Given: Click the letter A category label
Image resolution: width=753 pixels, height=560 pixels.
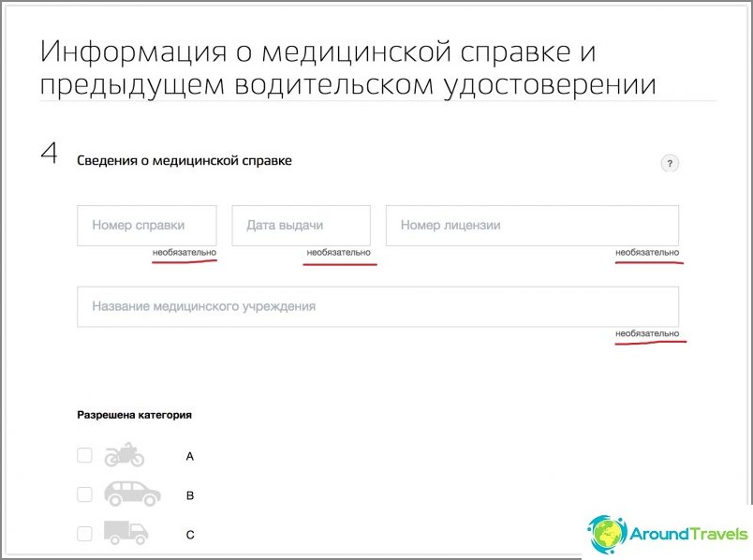Looking at the screenshot, I should [x=190, y=456].
